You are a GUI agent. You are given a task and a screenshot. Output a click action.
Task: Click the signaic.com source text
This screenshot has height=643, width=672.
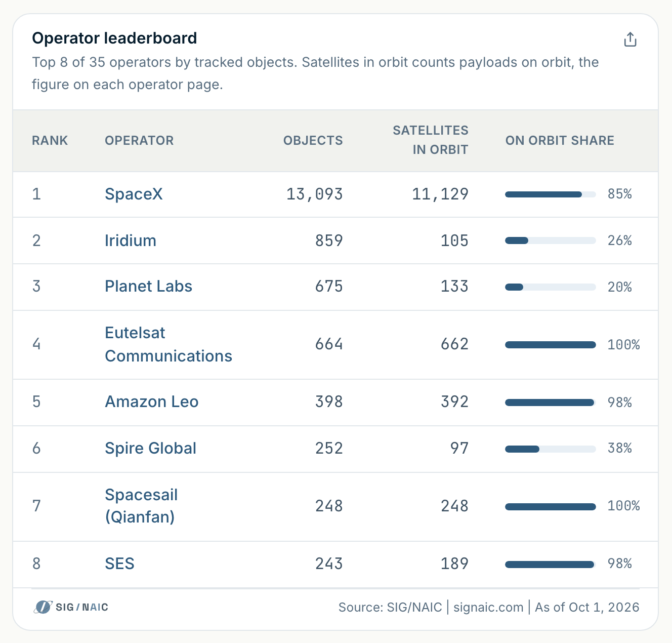tap(488, 607)
